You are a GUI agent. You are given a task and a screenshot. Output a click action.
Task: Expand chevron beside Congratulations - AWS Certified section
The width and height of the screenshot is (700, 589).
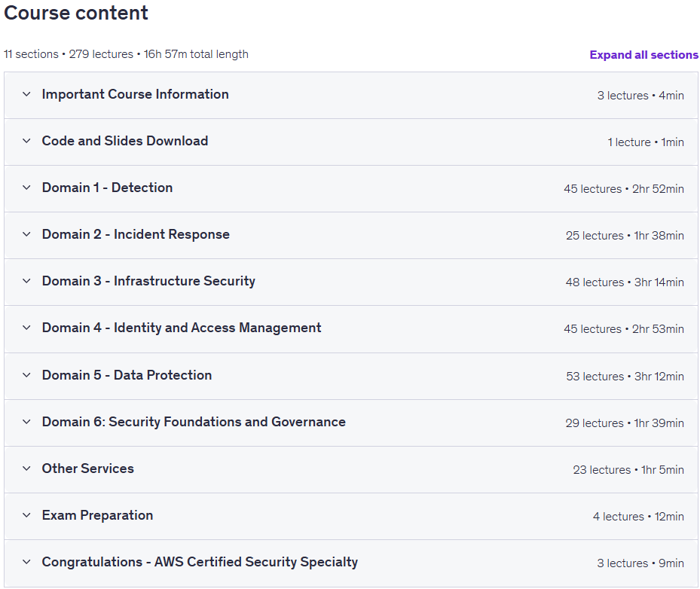tap(27, 562)
